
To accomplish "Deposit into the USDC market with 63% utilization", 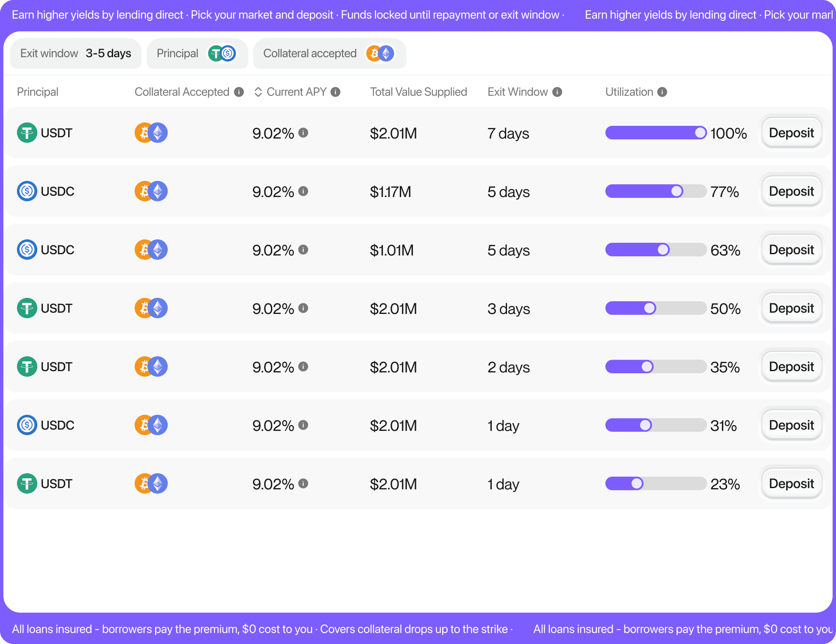I will tap(791, 250).
